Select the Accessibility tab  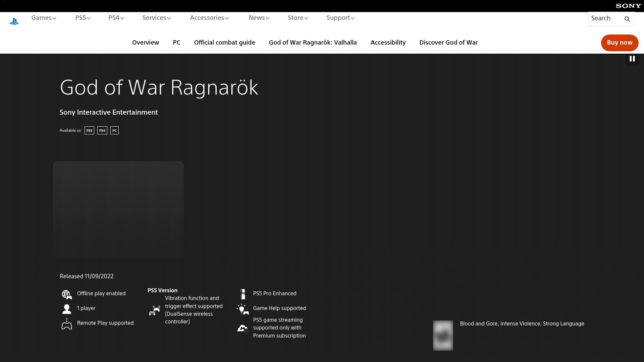click(388, 43)
